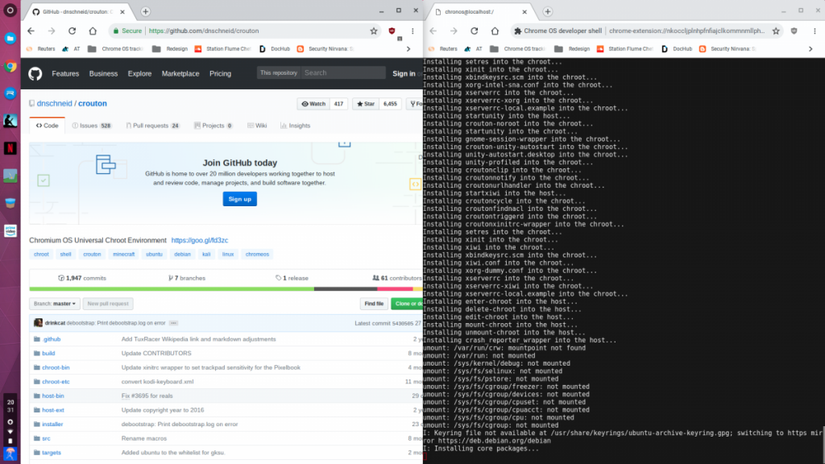Image resolution: width=825 pixels, height=464 pixels.
Task: Open new tab in terminal window
Action: 548,12
